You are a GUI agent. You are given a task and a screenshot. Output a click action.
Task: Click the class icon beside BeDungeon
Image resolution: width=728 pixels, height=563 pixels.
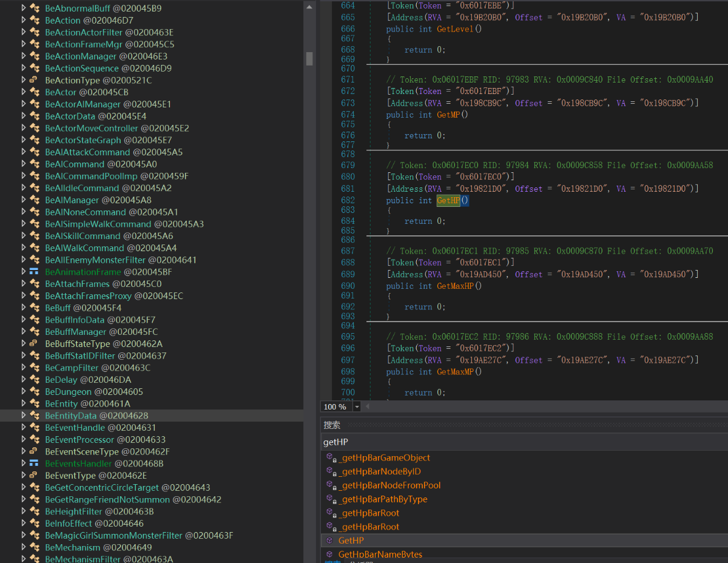click(x=35, y=392)
